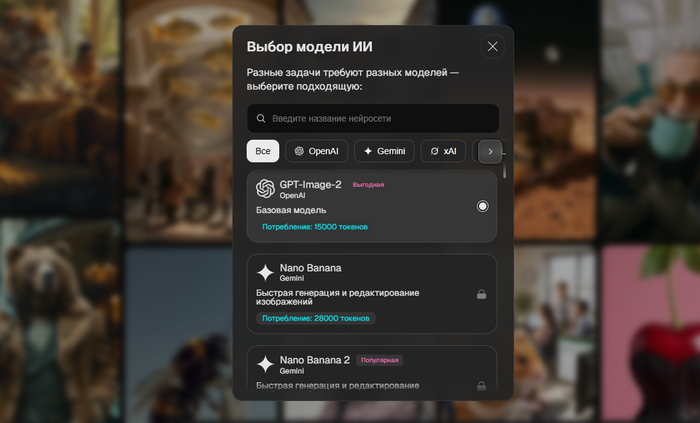Filter models by xAI
700x423 pixels.
(443, 151)
